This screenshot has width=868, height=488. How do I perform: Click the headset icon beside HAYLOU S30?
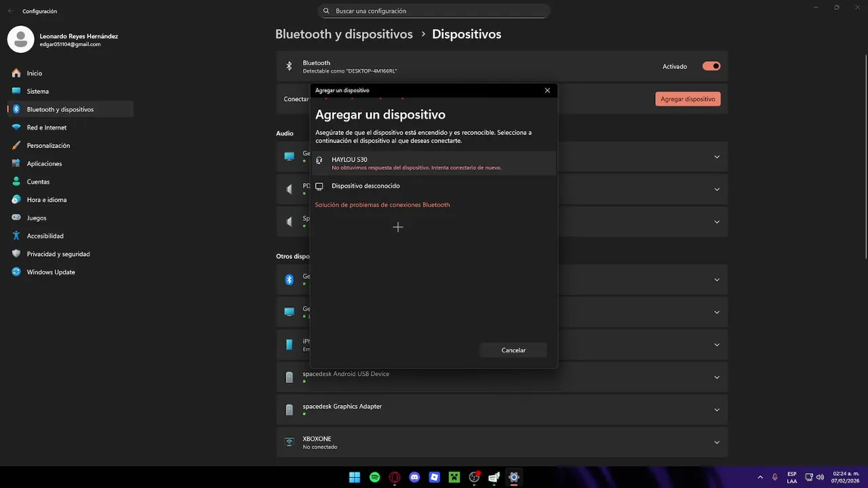point(319,161)
